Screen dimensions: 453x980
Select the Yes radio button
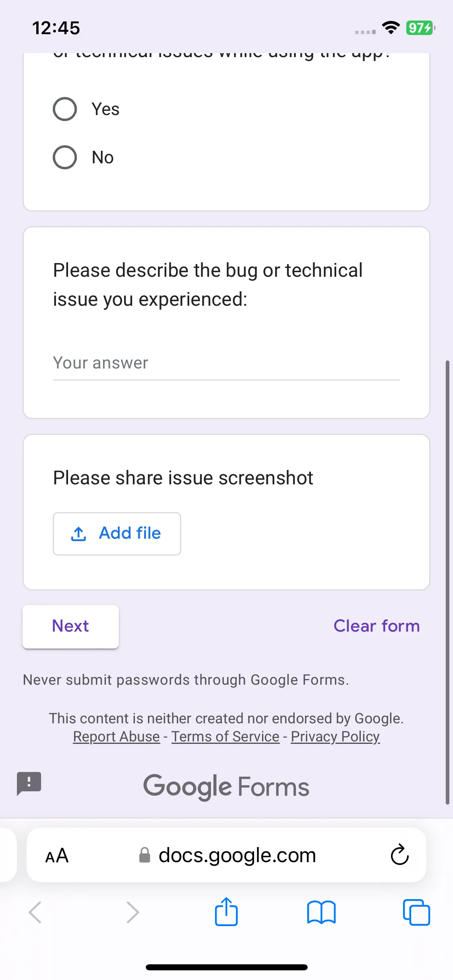click(x=65, y=109)
